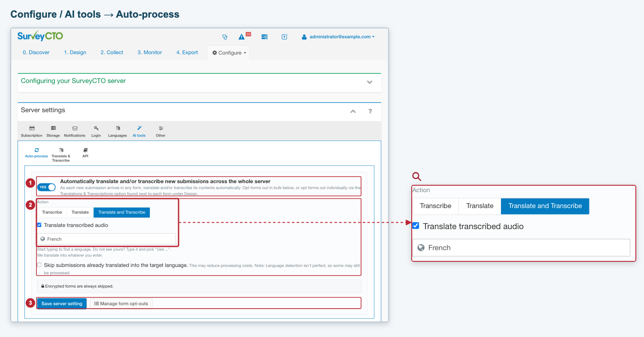This screenshot has width=644, height=337.
Task: Open the French language box in the server window
Action: [106, 239]
